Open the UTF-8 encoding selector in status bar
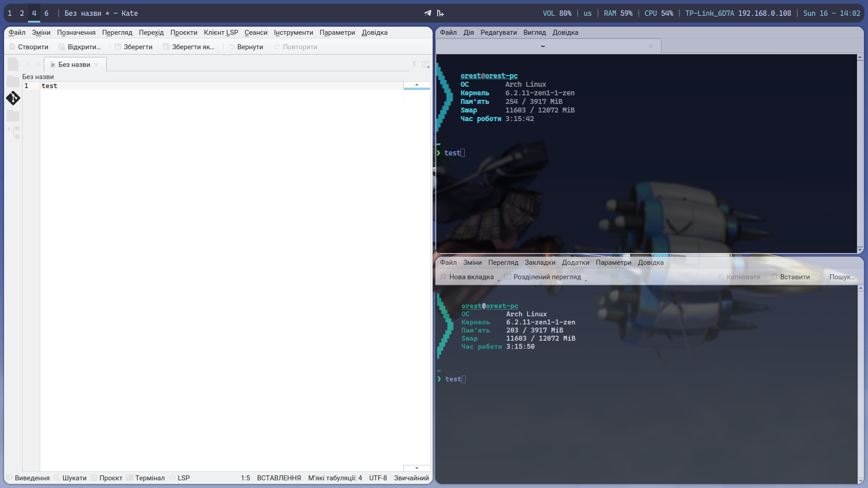 click(378, 478)
